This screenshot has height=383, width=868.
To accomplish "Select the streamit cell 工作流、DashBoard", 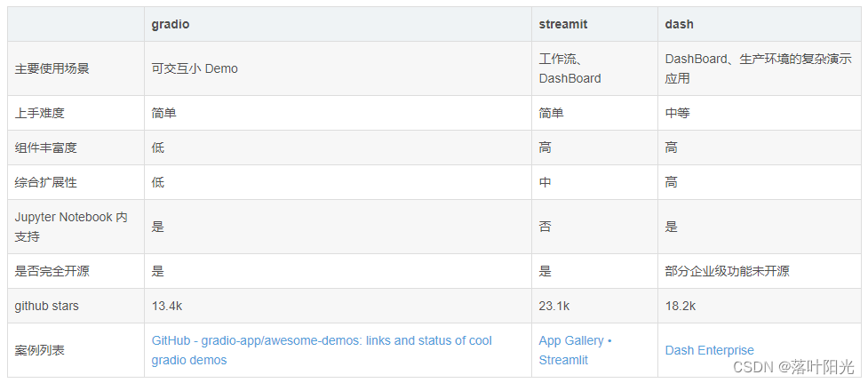I will coord(570,68).
